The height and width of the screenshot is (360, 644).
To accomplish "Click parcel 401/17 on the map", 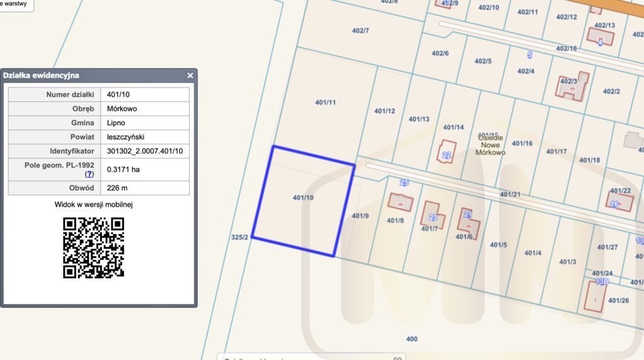I will [557, 152].
